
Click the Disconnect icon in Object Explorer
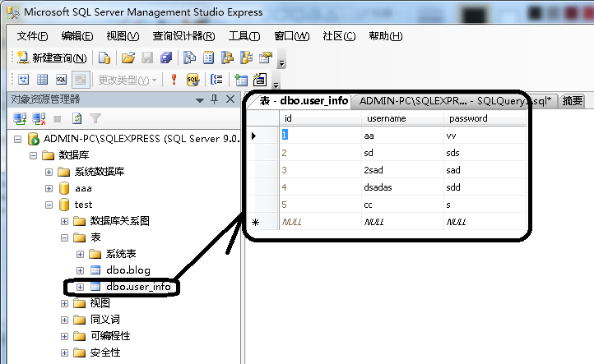click(39, 119)
